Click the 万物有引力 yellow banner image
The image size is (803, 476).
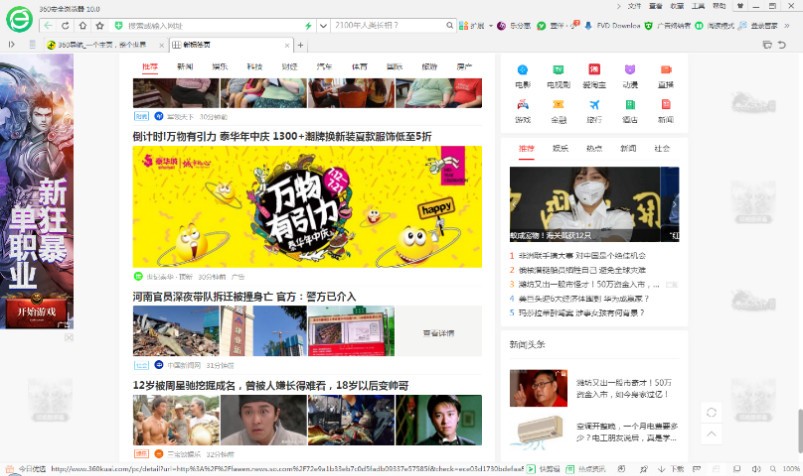coord(307,206)
